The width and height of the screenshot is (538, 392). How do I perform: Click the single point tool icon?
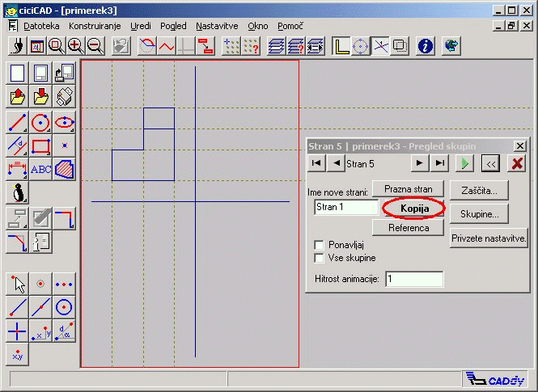click(64, 145)
